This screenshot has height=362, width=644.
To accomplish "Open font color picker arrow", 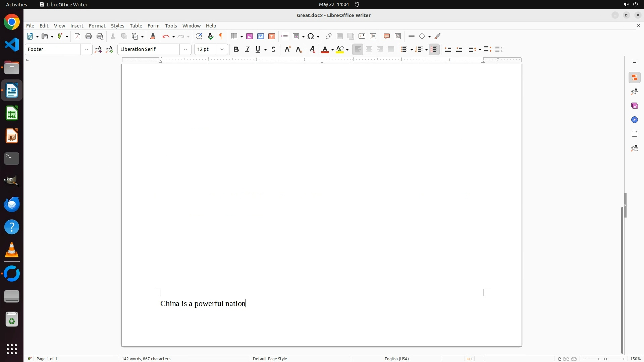I will point(332,50).
